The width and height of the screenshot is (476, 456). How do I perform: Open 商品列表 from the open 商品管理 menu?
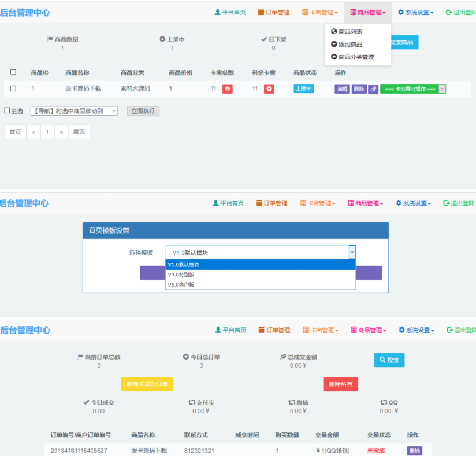pyautogui.click(x=347, y=32)
